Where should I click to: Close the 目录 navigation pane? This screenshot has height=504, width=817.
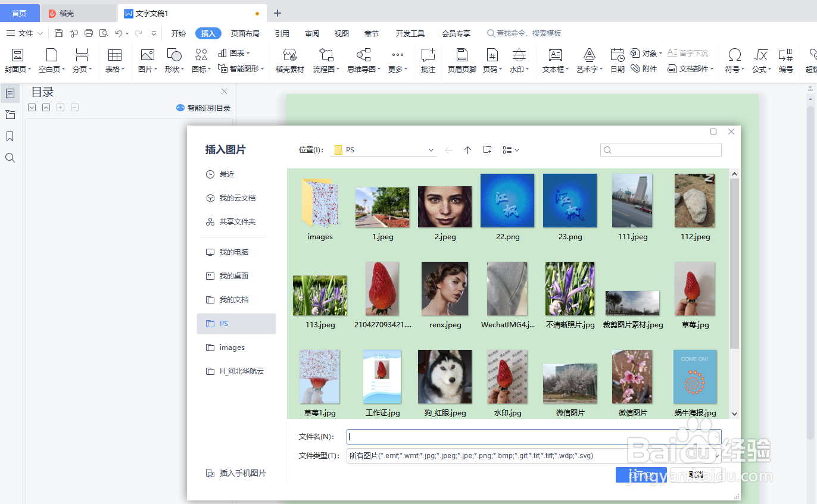click(x=224, y=92)
